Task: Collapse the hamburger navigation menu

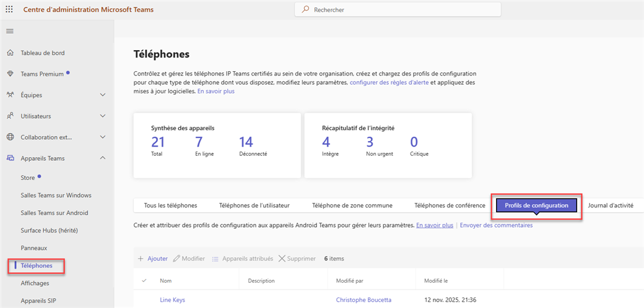Action: click(9, 31)
